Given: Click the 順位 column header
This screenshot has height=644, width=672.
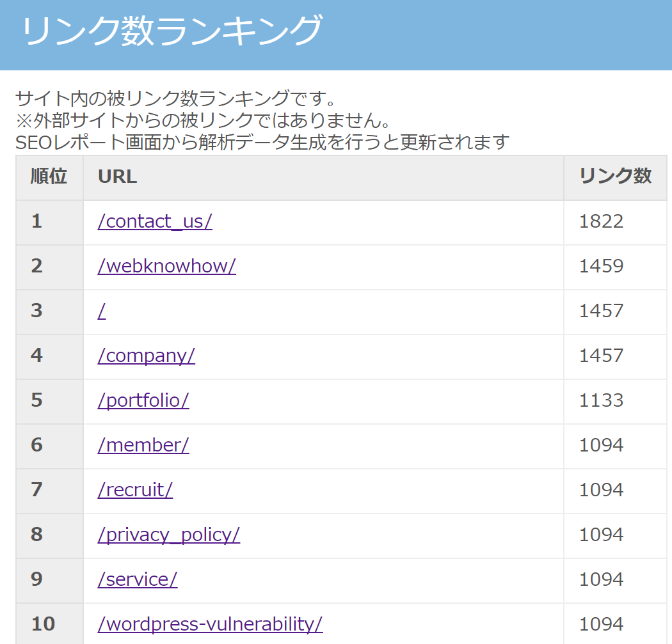Looking at the screenshot, I should pyautogui.click(x=49, y=177).
